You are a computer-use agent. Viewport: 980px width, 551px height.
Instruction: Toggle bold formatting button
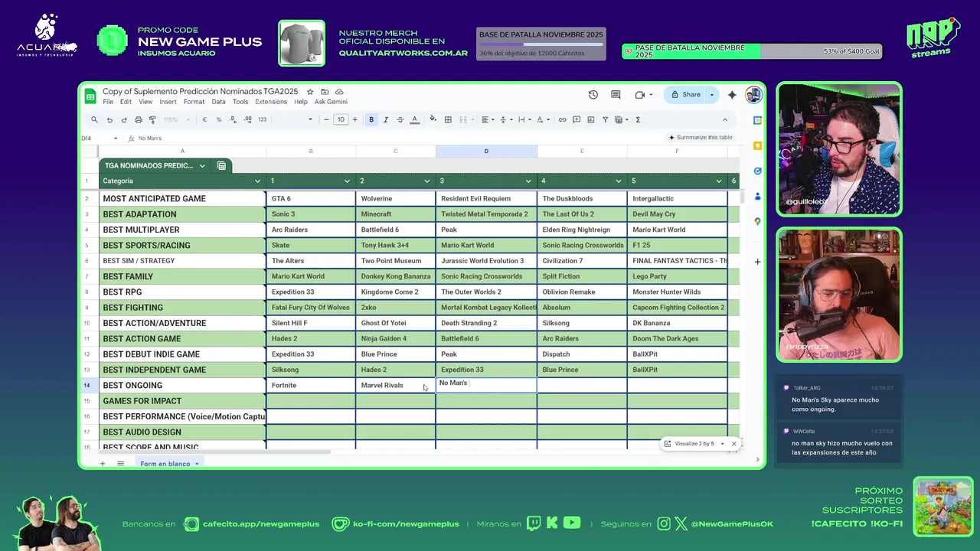tap(371, 119)
